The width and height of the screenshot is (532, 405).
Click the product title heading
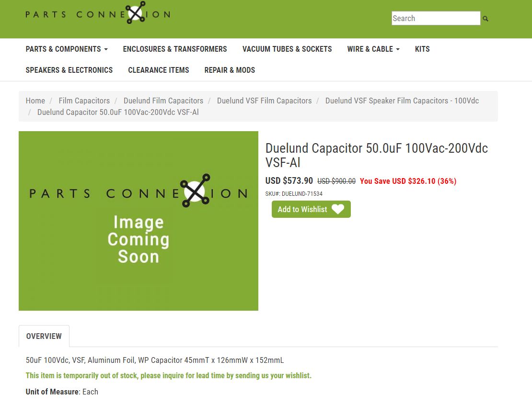tap(377, 155)
